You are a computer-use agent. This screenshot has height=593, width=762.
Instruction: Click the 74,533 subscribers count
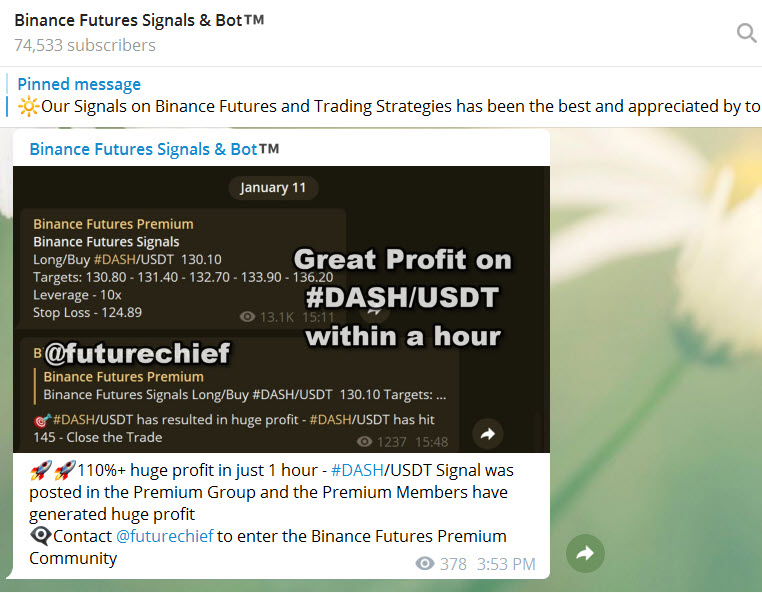coord(85,45)
